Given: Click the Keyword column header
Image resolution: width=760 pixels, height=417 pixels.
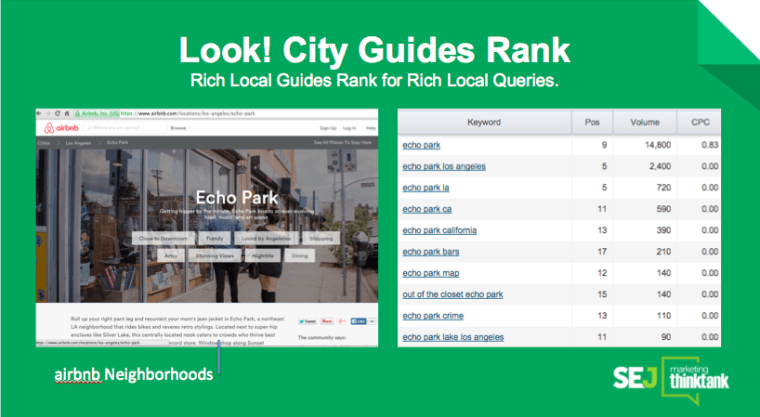Looking at the screenshot, I should pyautogui.click(x=484, y=122).
